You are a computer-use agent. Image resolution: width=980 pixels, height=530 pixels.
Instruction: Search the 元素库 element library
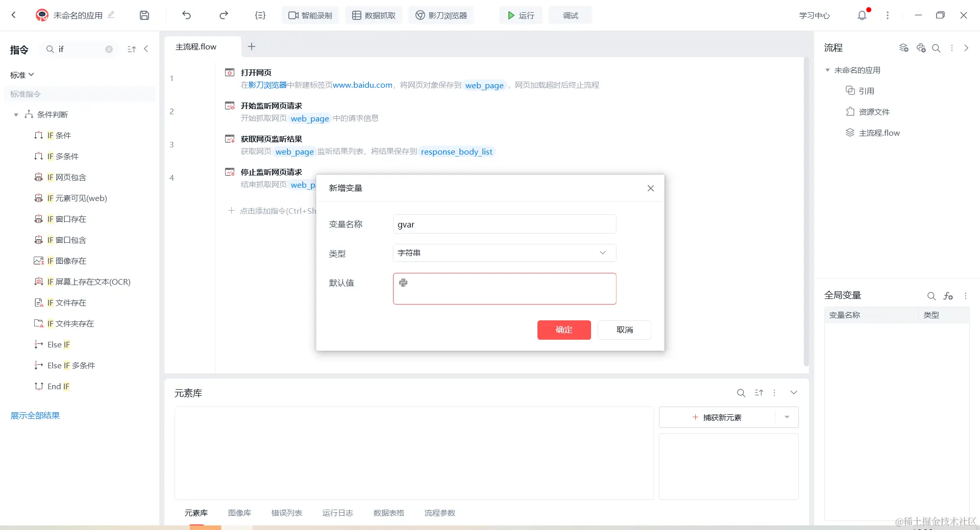[x=741, y=393]
